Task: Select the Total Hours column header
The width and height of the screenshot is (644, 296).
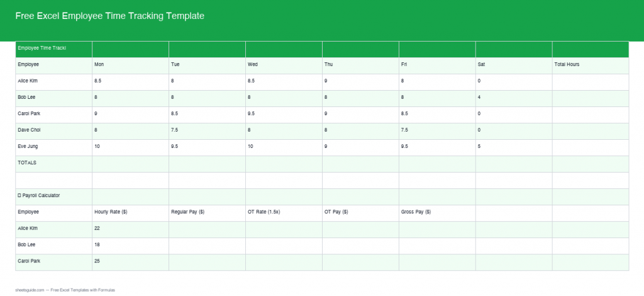Action: 590,65
